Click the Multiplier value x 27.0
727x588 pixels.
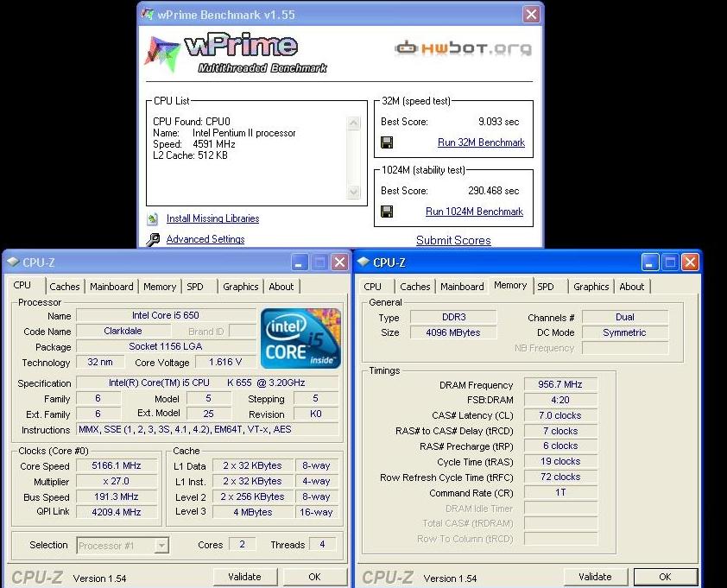pos(117,481)
